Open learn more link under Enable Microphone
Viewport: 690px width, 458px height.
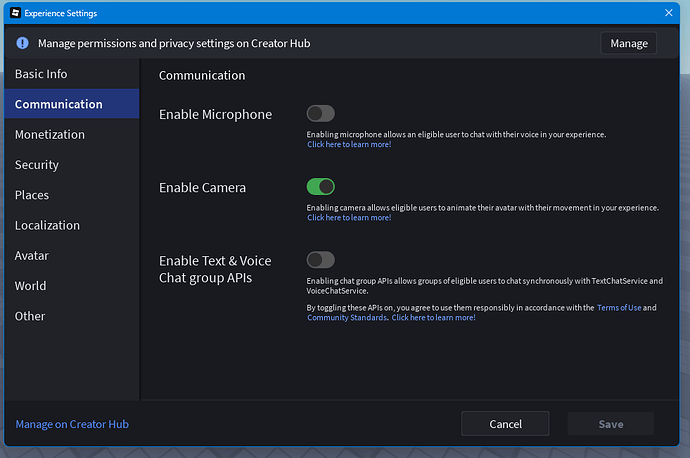pos(349,144)
